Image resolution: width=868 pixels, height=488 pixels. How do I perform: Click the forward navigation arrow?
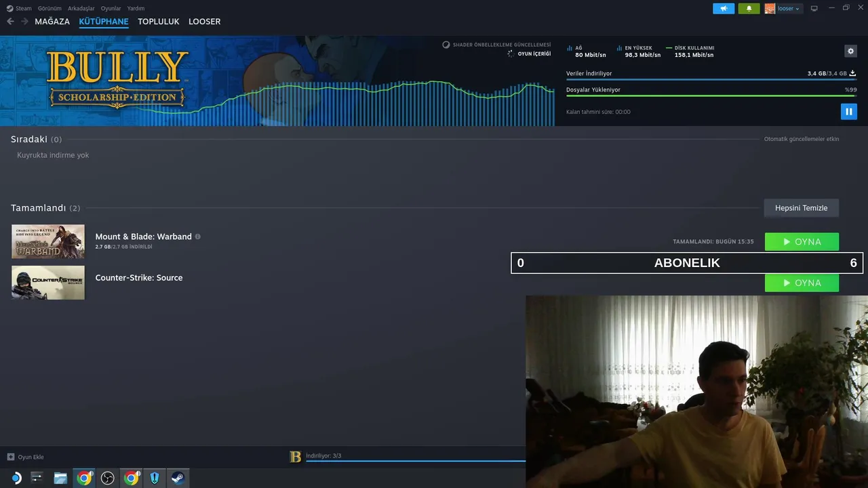(24, 22)
